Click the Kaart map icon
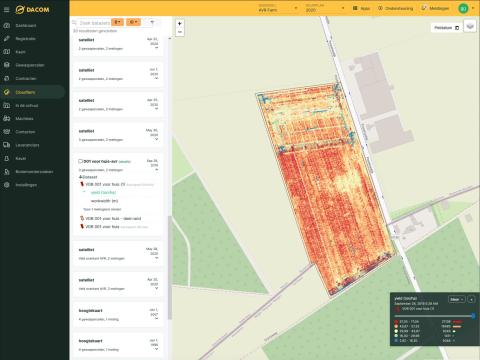The image size is (480, 360). (7, 52)
